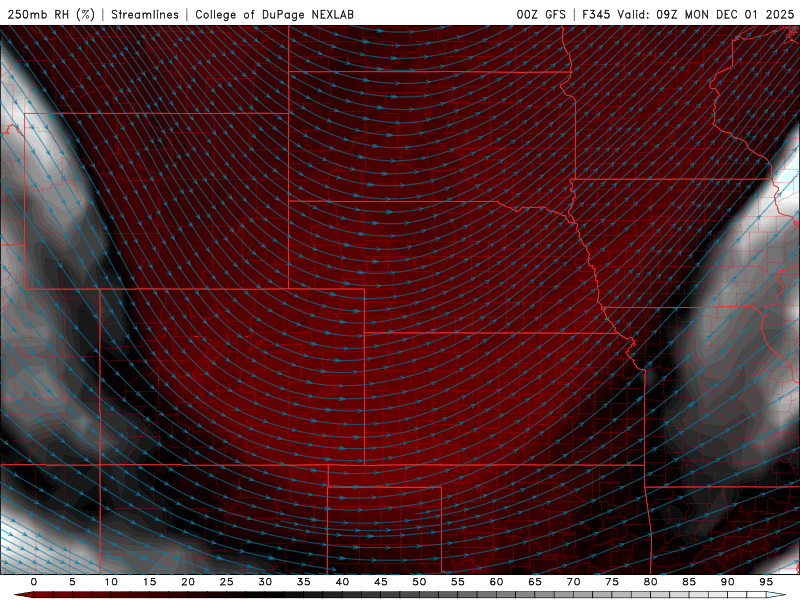Click the 5 tick label on the colorbar

[72, 582]
